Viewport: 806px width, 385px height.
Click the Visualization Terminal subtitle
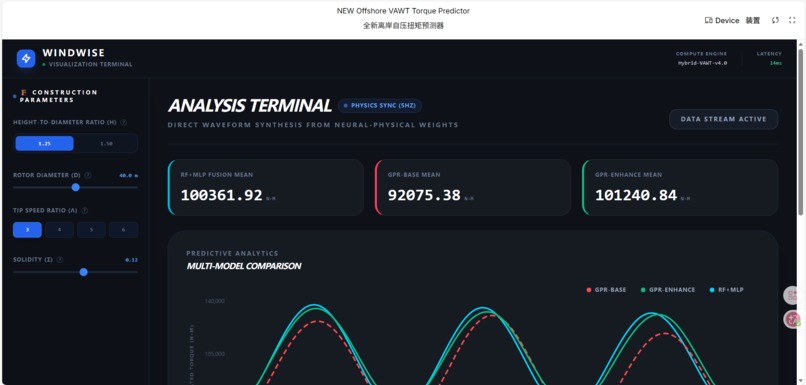click(x=90, y=65)
